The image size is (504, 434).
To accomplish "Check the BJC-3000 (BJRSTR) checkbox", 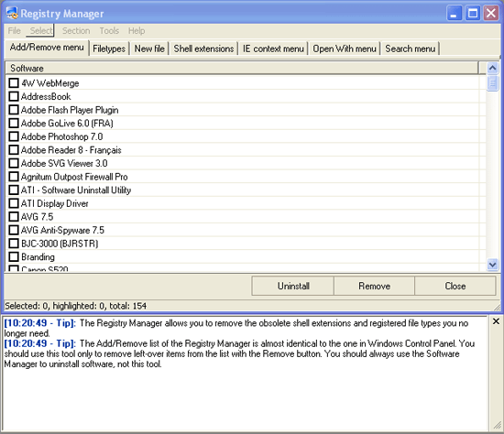I will click(x=14, y=244).
